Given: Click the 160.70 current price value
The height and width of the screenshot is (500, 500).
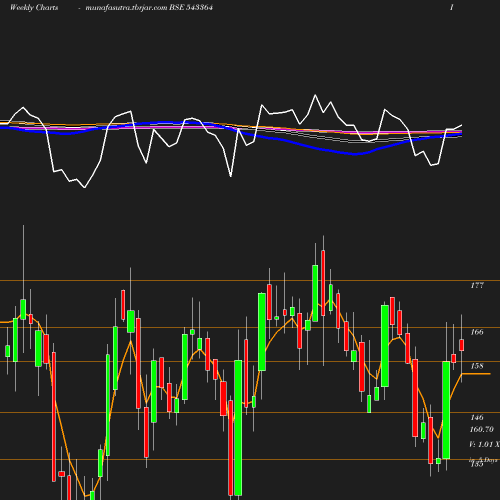Looking at the screenshot, I should pos(482,429).
